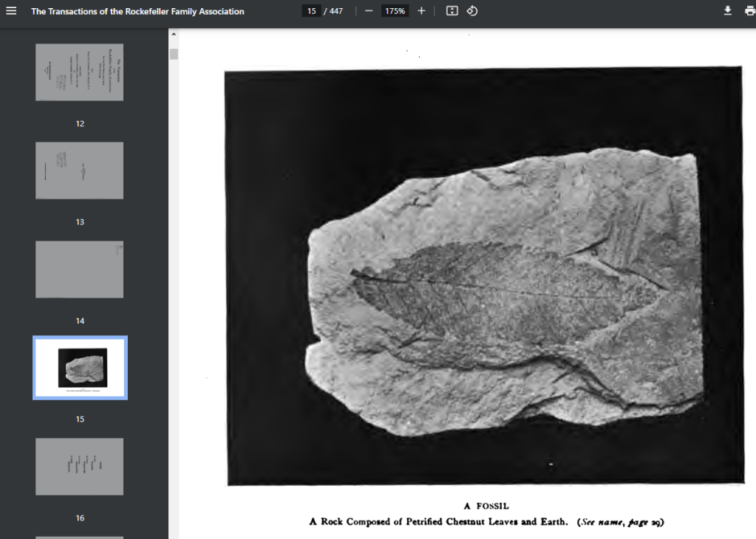This screenshot has height=539, width=756.
Task: Toggle the sidebar with the hamburger menu
Action: 11,11
